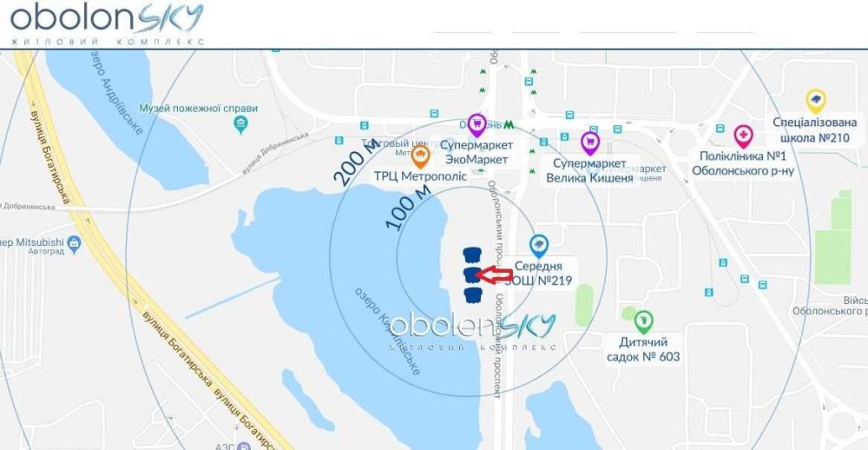Select the purple ЭкоМаркет supermarket pin
The width and height of the screenshot is (868, 450).
477,125
